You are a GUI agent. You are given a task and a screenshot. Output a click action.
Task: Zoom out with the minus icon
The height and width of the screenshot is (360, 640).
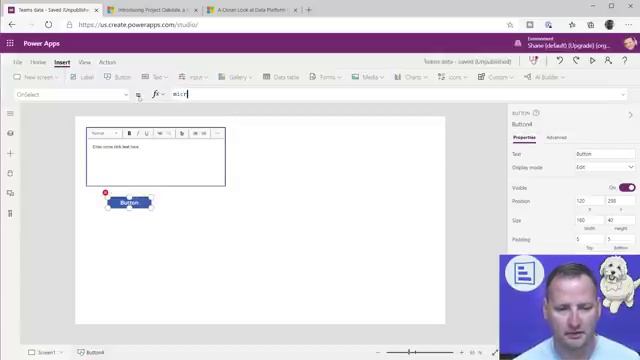[x=378, y=352]
